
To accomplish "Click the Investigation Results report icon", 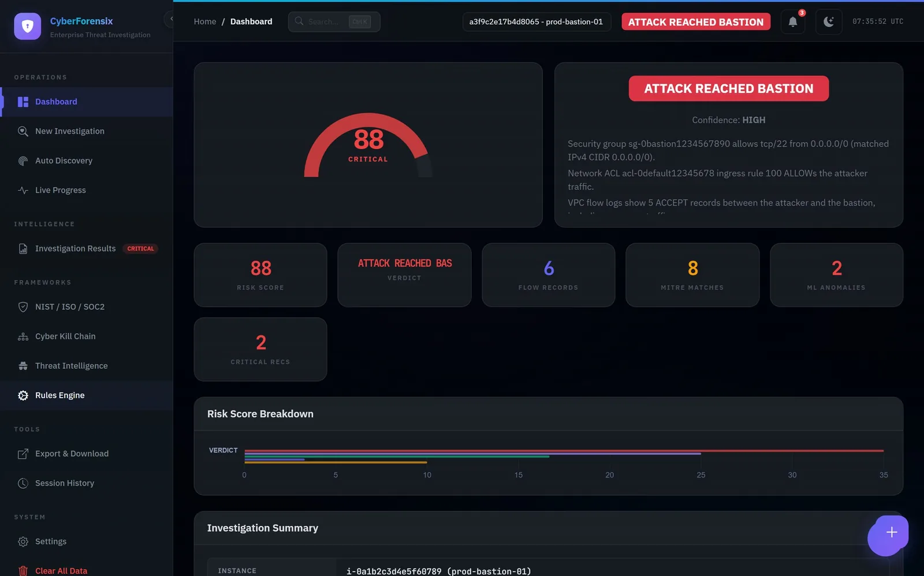I will tap(23, 249).
